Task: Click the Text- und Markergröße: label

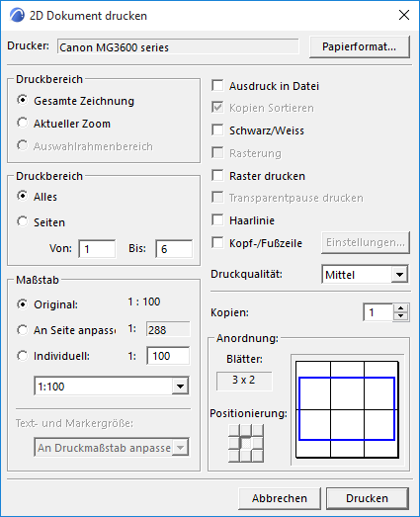Action: [x=74, y=423]
